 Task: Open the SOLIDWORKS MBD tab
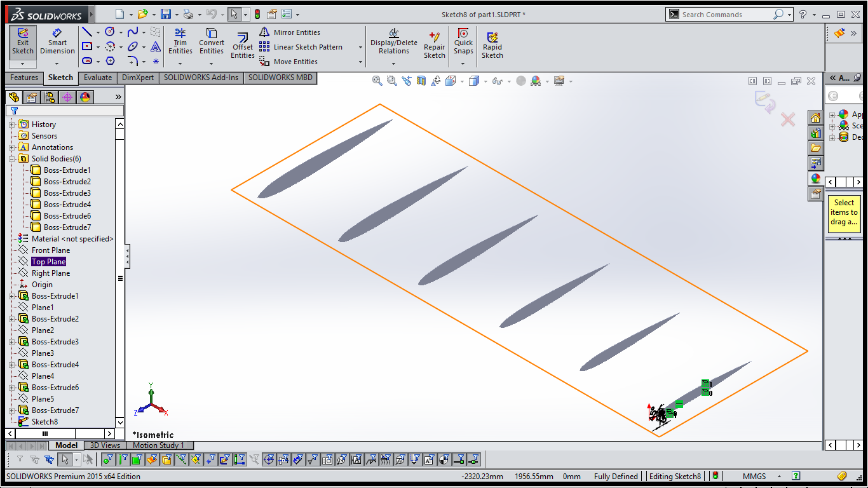click(280, 78)
